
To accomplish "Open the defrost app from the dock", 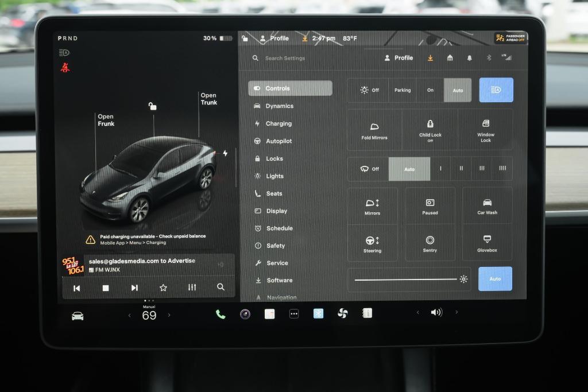I will pos(318,313).
